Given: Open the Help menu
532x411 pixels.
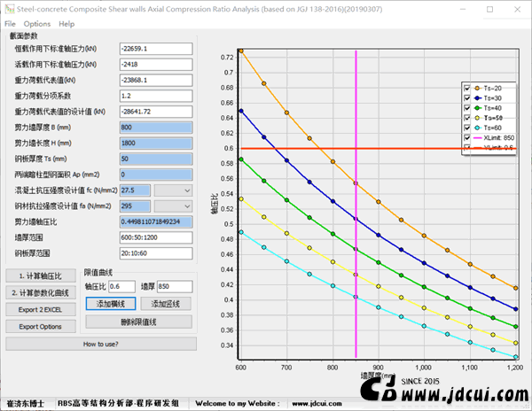Looking at the screenshot, I should (66, 24).
